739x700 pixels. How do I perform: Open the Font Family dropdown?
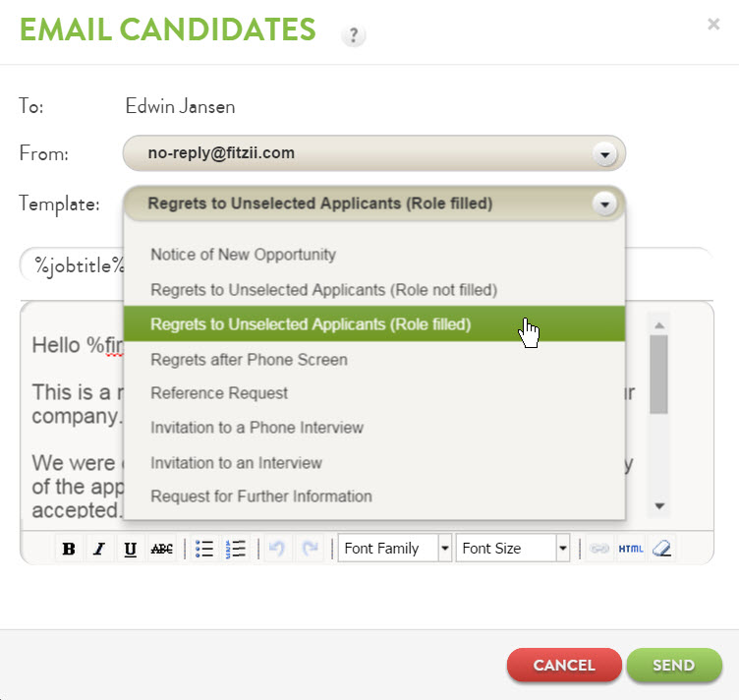395,549
